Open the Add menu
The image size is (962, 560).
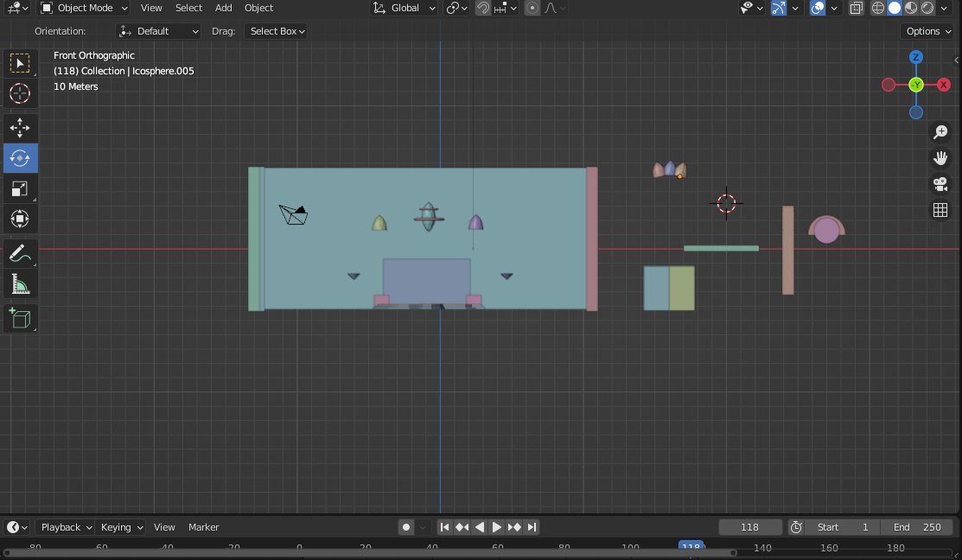point(223,8)
